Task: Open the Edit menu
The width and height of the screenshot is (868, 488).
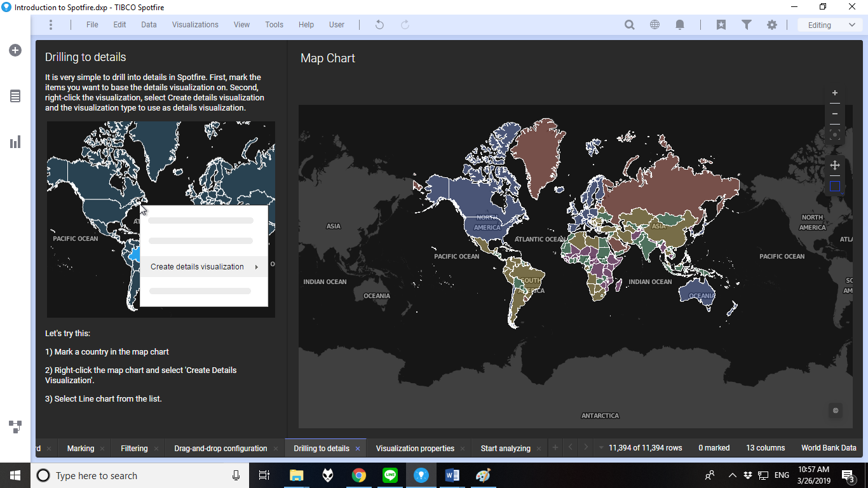Action: click(119, 25)
